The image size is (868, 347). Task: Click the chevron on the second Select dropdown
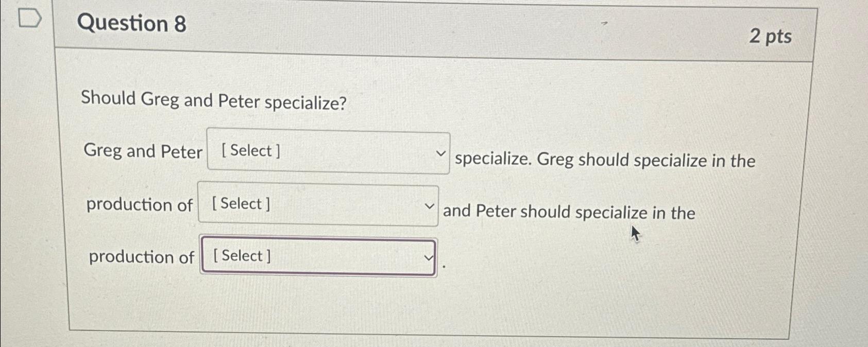[x=429, y=205]
